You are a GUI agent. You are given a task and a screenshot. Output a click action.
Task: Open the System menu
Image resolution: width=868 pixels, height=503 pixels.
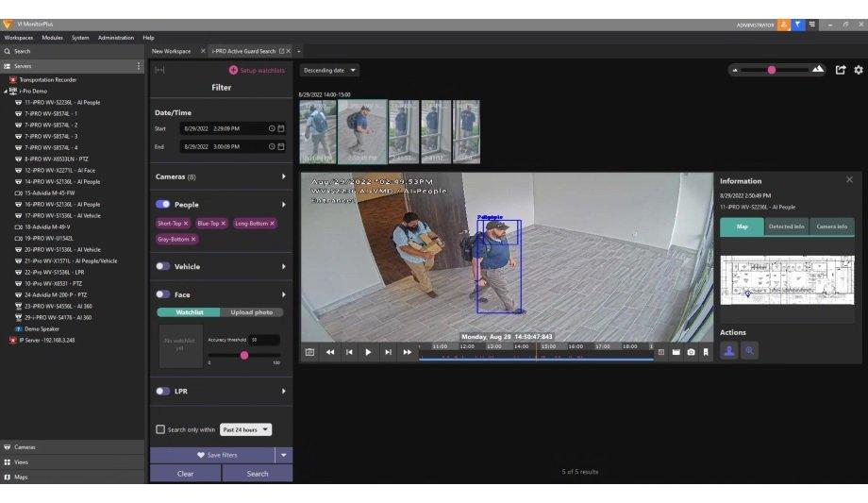coord(80,38)
